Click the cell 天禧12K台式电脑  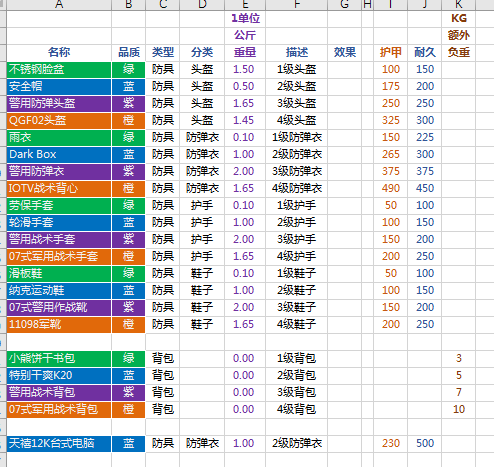point(59,444)
